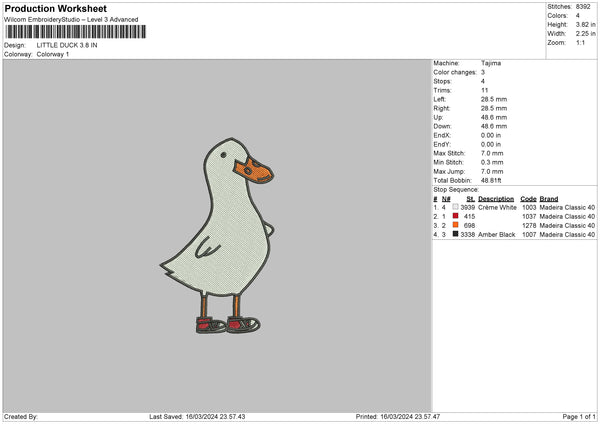
Task: Click Madeira Classic 40 in the Crème White row
Action: point(567,207)
